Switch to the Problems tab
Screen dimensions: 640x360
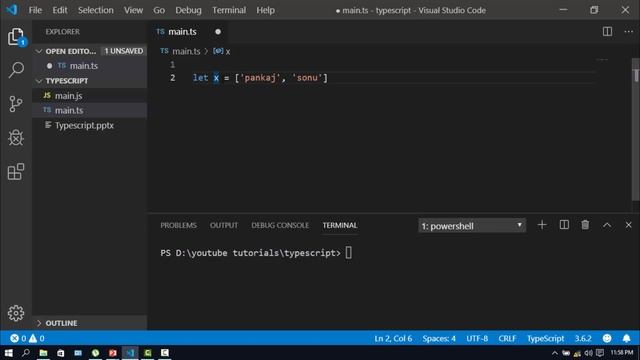coord(178,225)
